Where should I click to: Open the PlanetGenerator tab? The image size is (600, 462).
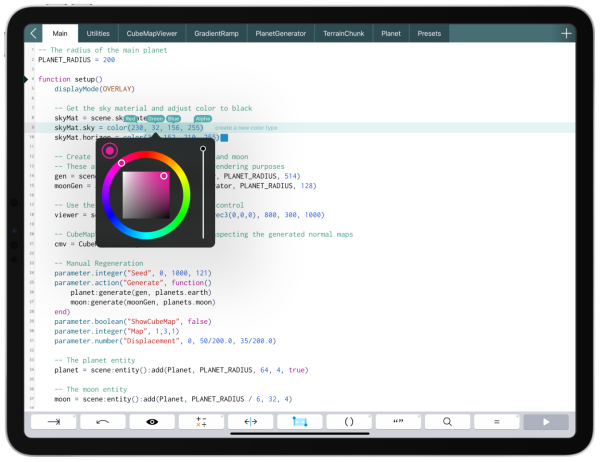tap(281, 34)
